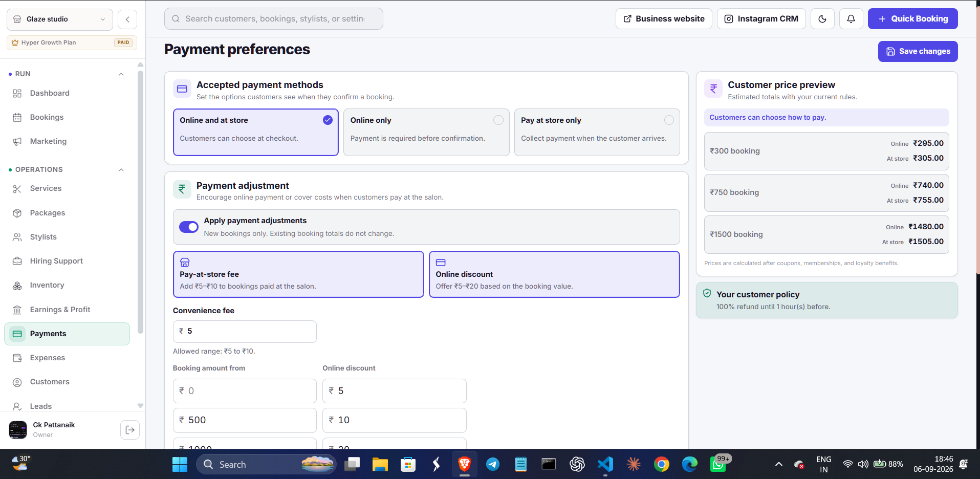This screenshot has width=980, height=479.
Task: Open Telegram from the taskbar
Action: click(493, 465)
